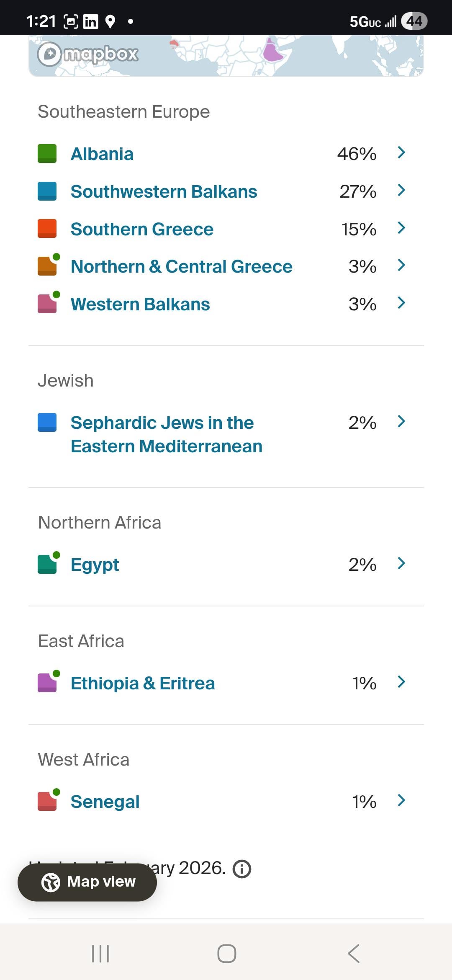452x980 pixels.
Task: Tap the pink Western Balkans swatch
Action: click(47, 304)
